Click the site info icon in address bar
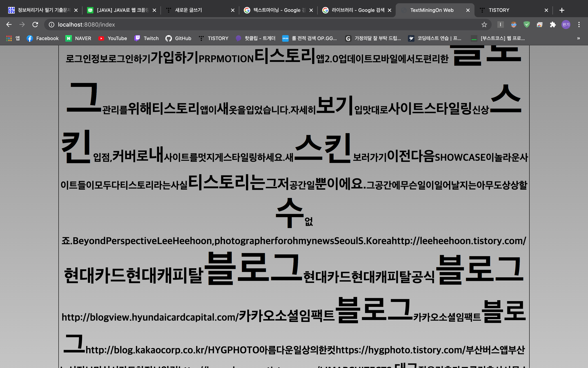The height and width of the screenshot is (368, 588). pos(51,25)
